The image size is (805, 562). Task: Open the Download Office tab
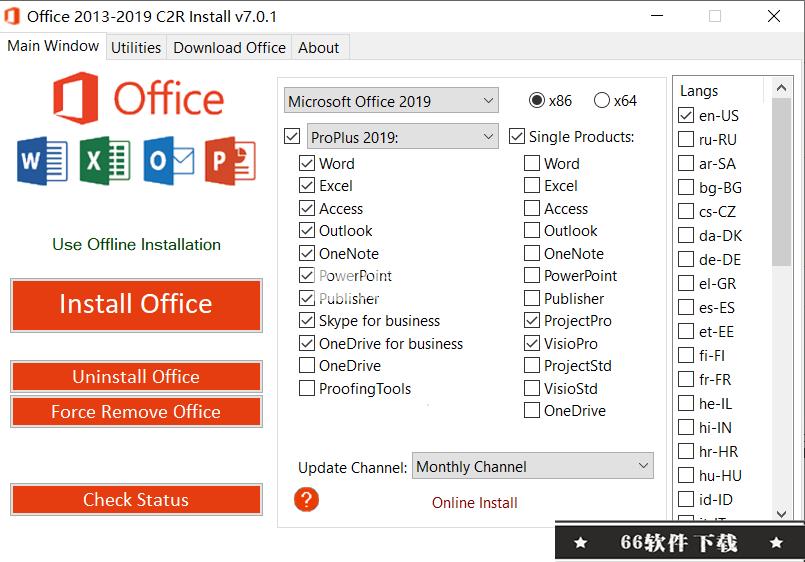229,48
